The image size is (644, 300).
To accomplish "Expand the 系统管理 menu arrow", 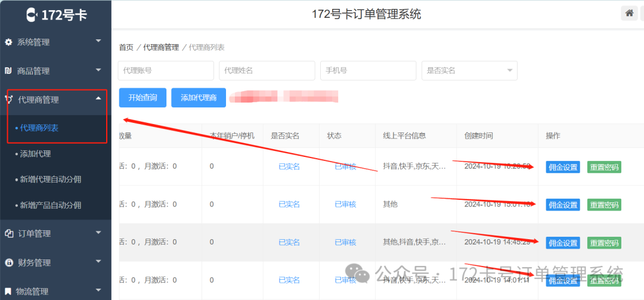I will [98, 41].
